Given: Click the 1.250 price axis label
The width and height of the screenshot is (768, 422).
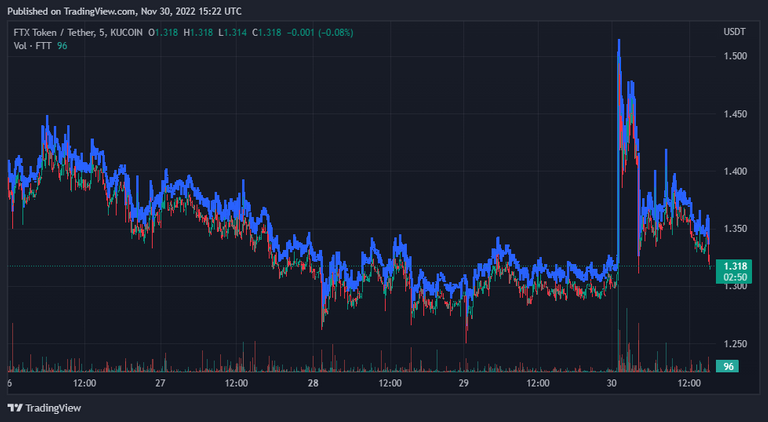Looking at the screenshot, I should [735, 344].
